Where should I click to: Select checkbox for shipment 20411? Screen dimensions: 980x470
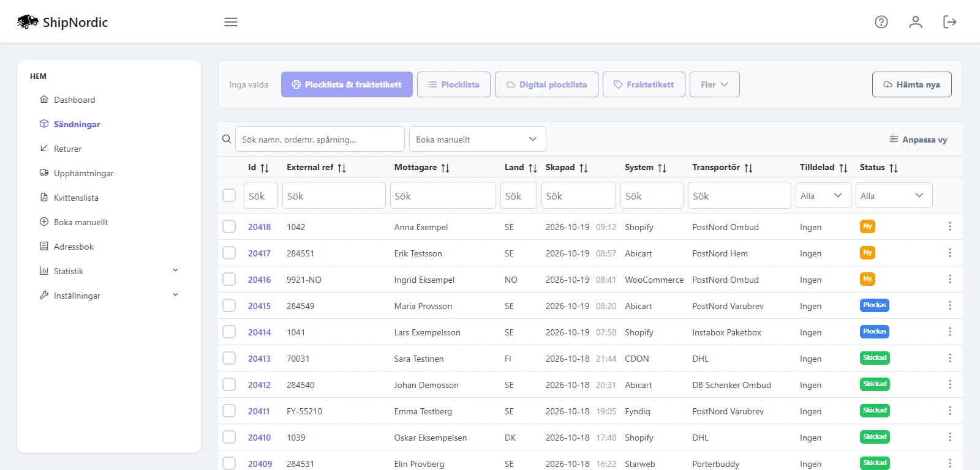(x=229, y=411)
